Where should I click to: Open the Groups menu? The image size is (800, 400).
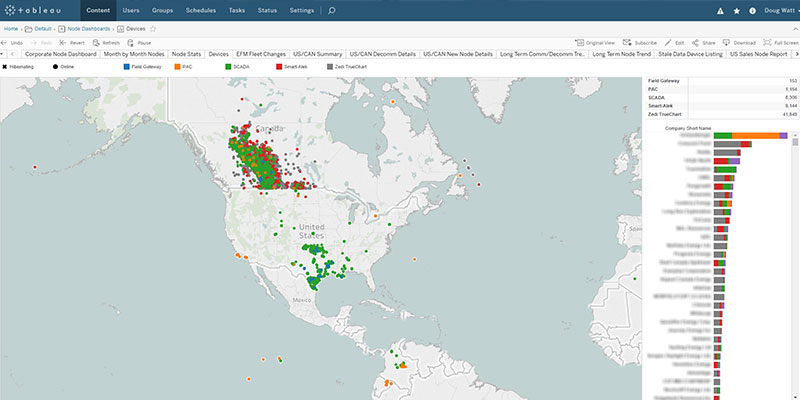(x=162, y=10)
